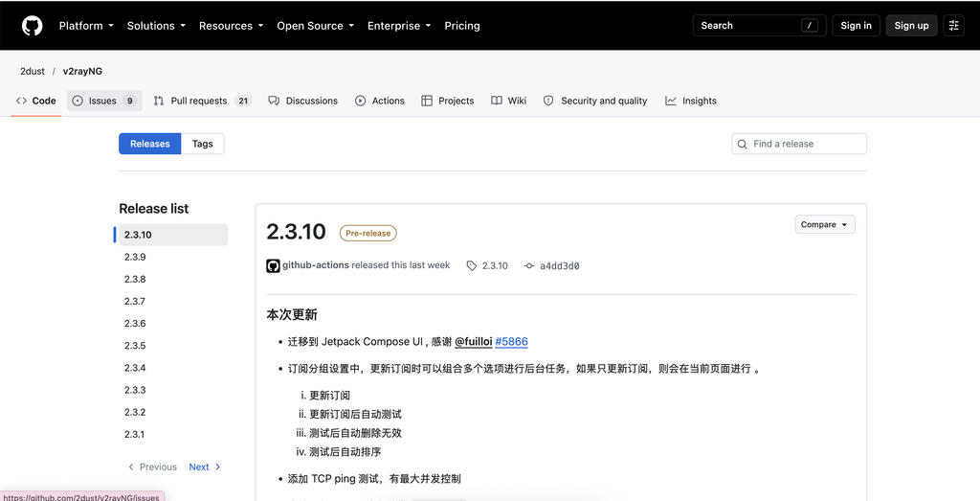Image resolution: width=980 pixels, height=501 pixels.
Task: Click the Issues count badge 9
Action: point(129,101)
